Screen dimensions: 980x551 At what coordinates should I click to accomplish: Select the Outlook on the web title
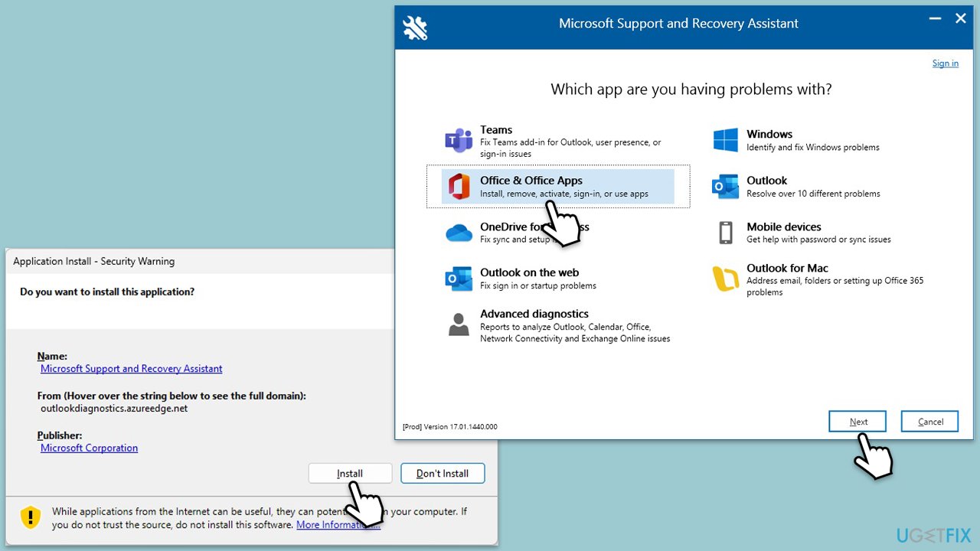pyautogui.click(x=529, y=272)
